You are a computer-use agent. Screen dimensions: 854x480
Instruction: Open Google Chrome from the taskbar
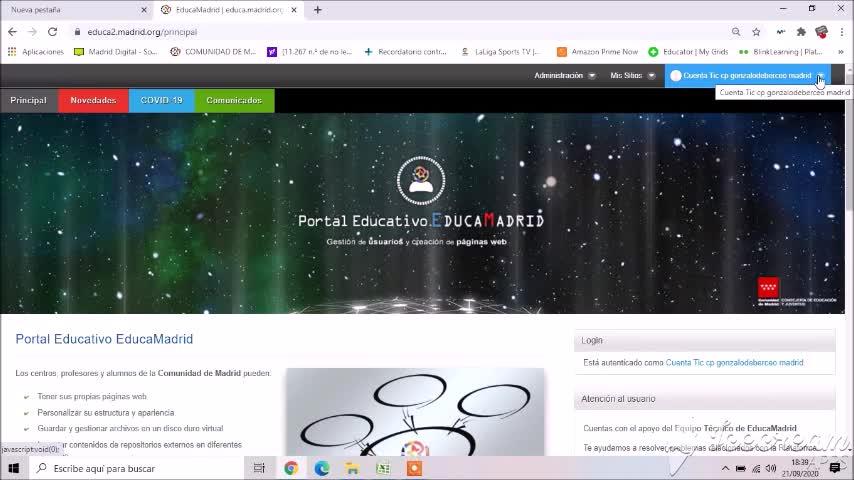point(291,468)
